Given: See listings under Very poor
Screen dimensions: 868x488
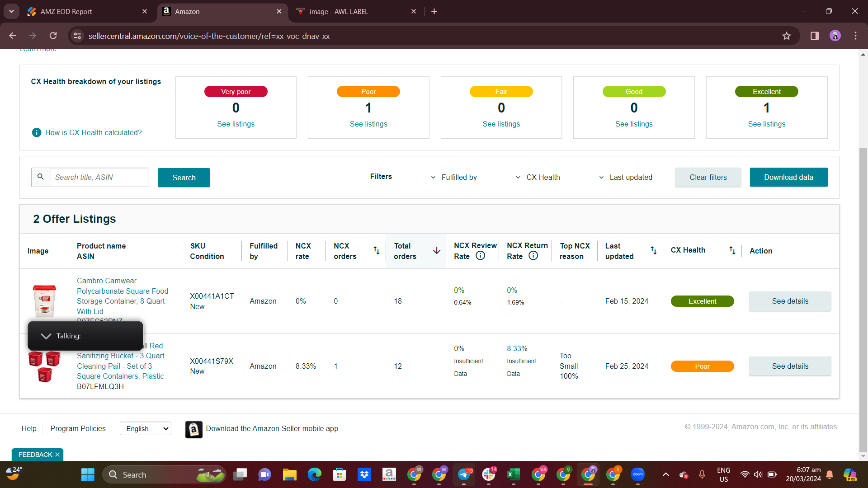Looking at the screenshot, I should click(236, 124).
